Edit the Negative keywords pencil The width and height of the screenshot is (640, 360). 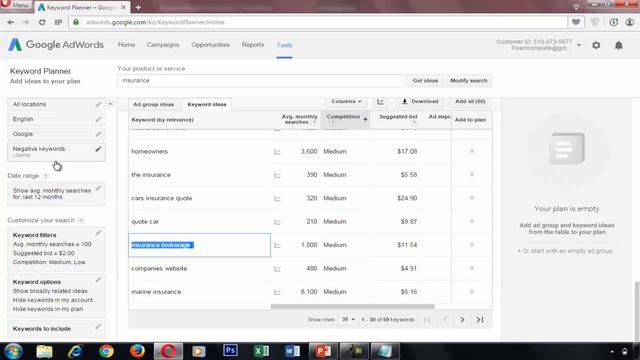[98, 149]
